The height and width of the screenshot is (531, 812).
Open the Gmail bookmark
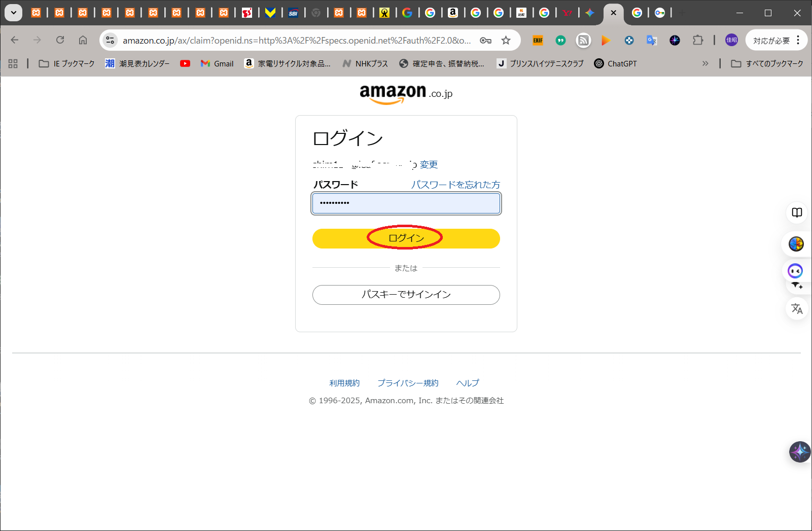[217, 63]
